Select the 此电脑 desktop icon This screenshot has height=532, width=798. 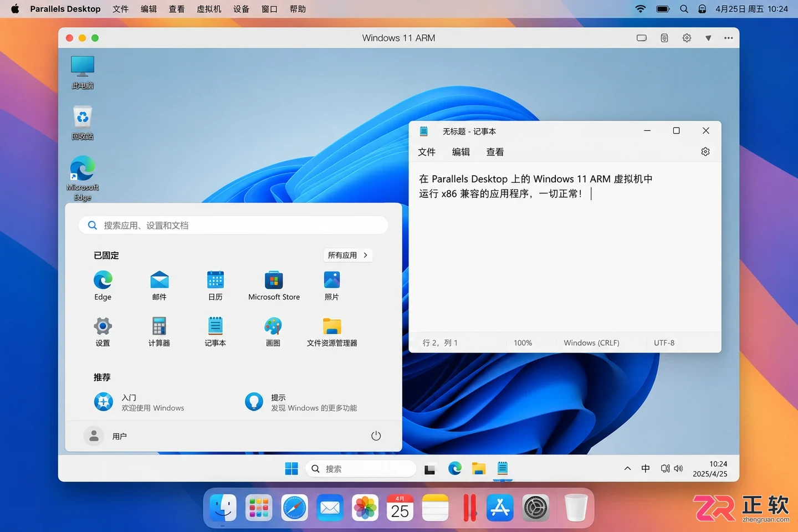[83, 73]
